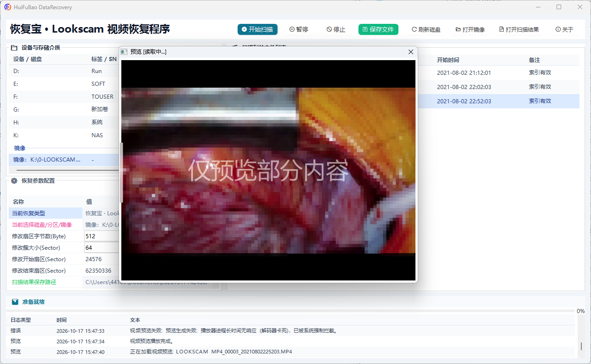Click the 标签 / SN column header
591x364 pixels.
[x=104, y=59]
